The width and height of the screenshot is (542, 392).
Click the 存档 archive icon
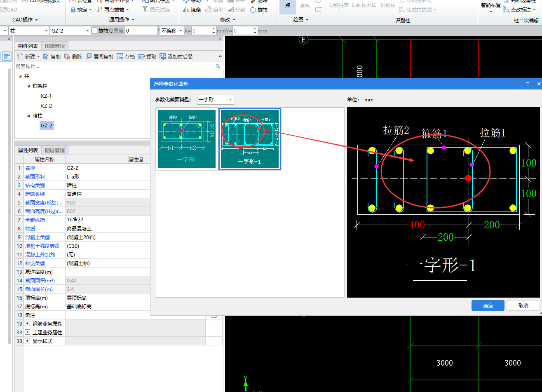120,56
